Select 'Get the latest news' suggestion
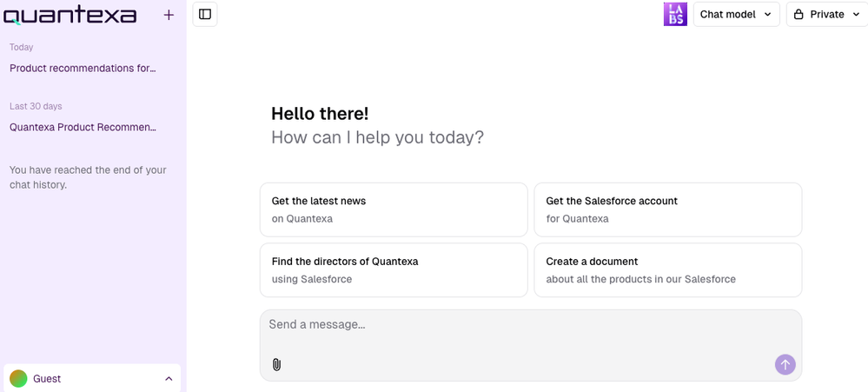868x392 pixels. (x=394, y=209)
